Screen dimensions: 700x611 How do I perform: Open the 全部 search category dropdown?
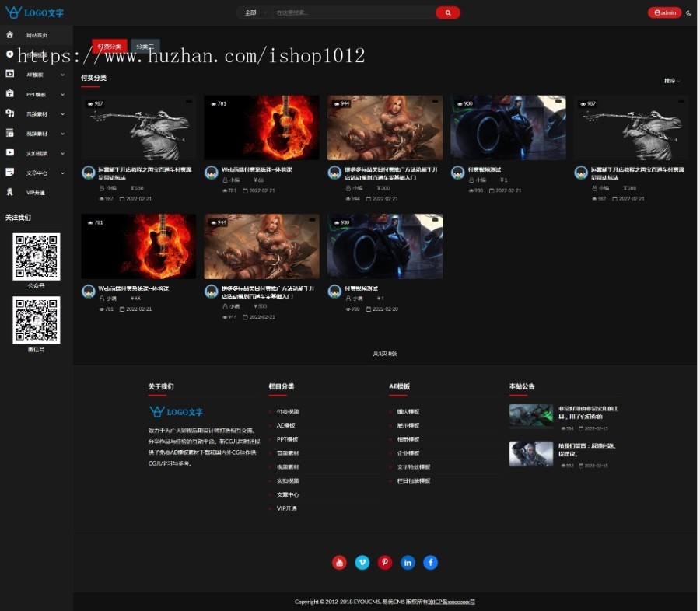(255, 12)
